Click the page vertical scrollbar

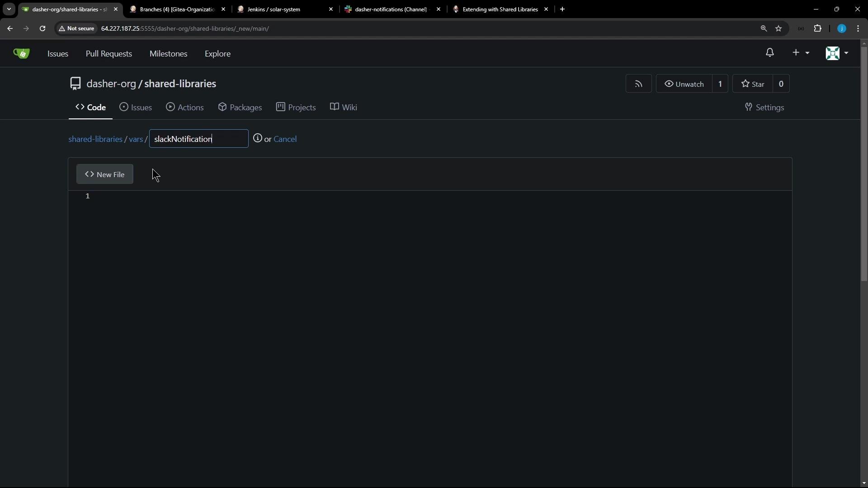[864, 164]
